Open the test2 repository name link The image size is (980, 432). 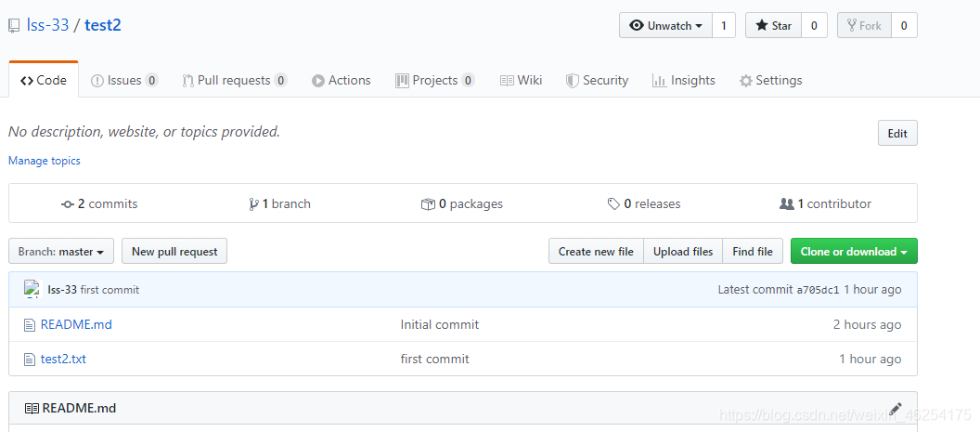[x=102, y=25]
